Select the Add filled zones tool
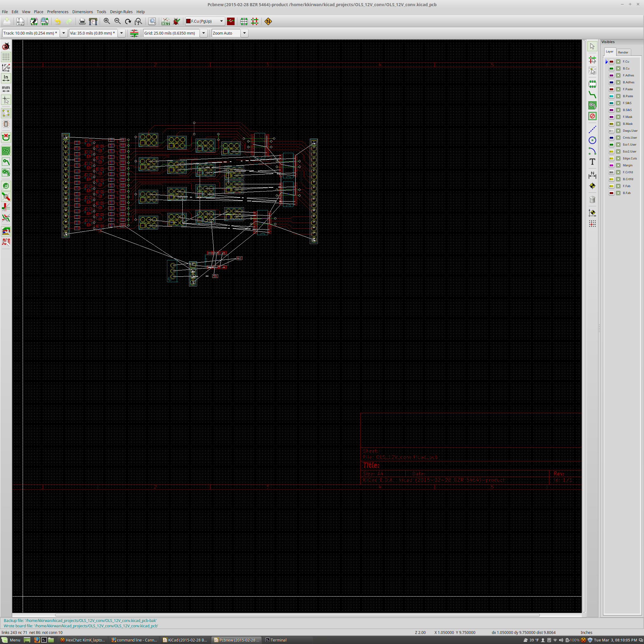 (x=592, y=105)
